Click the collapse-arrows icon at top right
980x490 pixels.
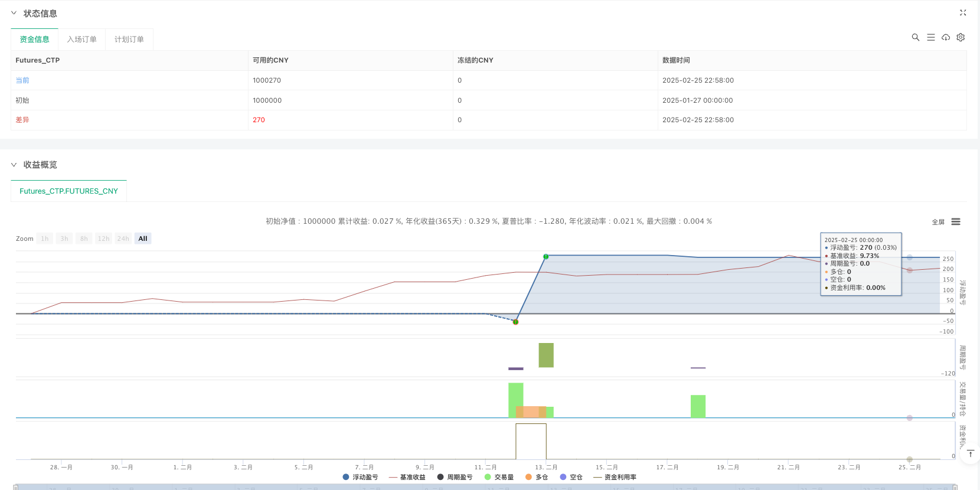click(963, 12)
